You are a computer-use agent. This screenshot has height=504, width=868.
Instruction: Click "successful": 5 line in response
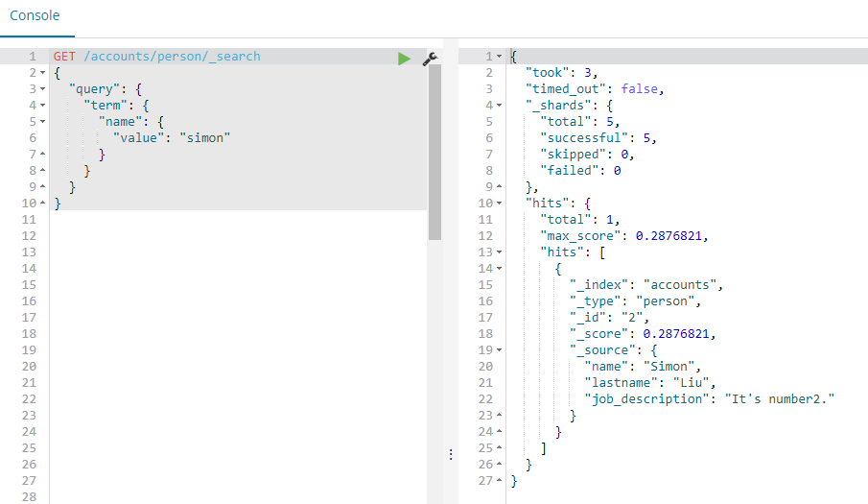coord(598,138)
